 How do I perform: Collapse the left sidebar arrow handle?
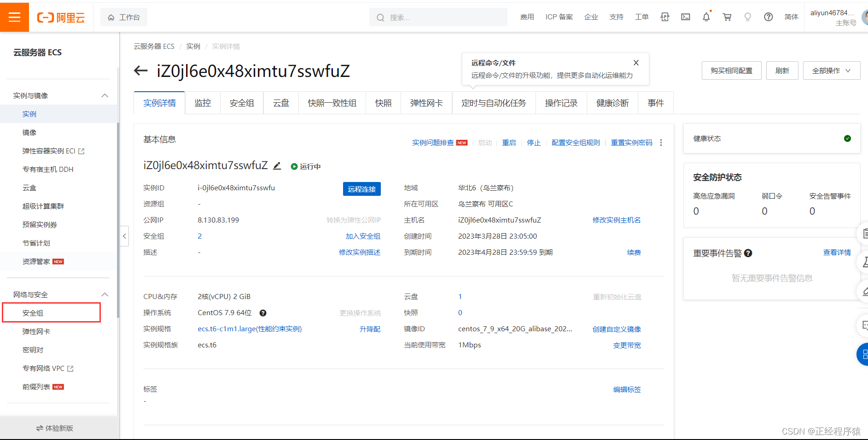[124, 236]
